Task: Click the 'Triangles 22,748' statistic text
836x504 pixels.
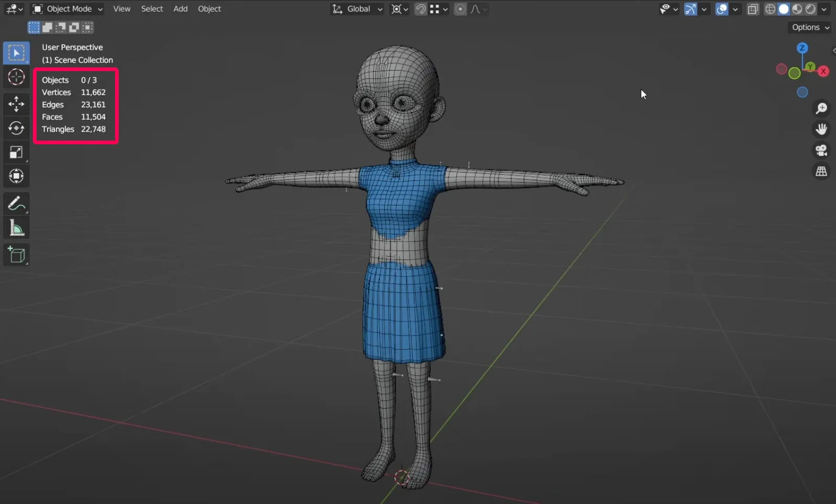Action: coord(74,129)
